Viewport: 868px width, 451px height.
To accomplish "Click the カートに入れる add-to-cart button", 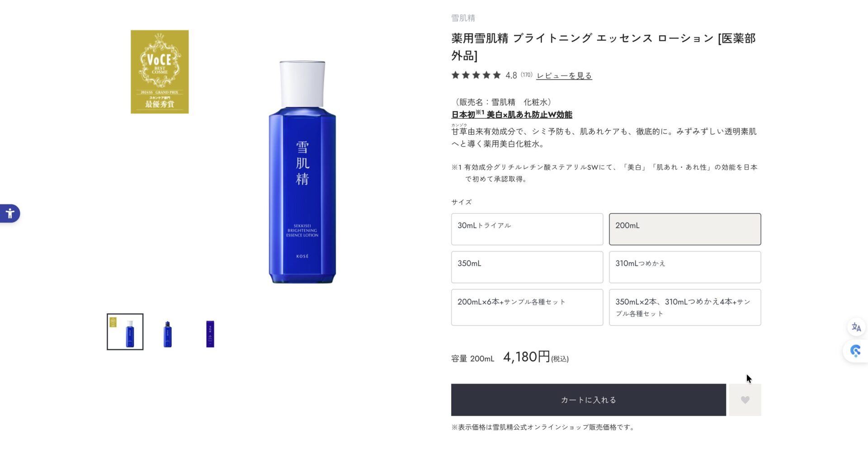I will tap(589, 400).
